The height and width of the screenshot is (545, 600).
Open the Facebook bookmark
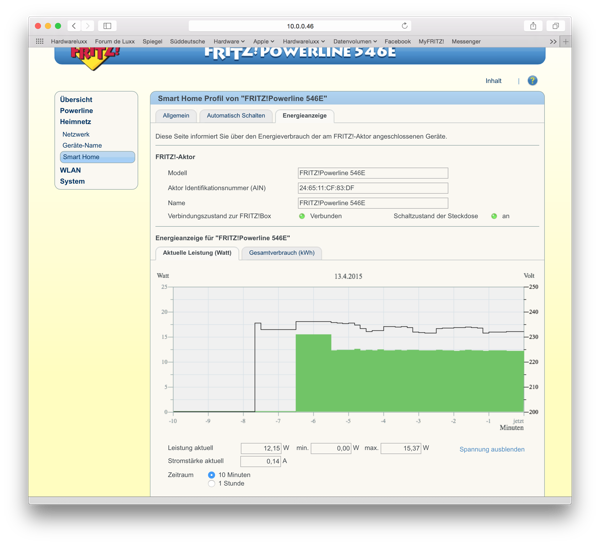pyautogui.click(x=398, y=41)
